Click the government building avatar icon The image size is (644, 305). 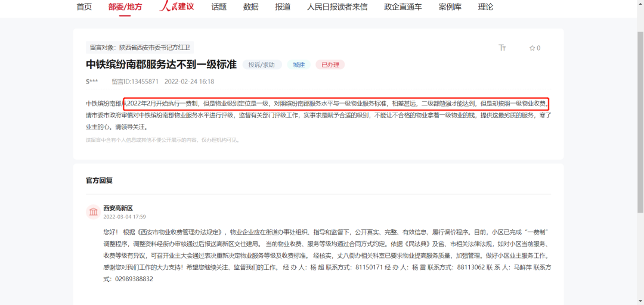pyautogui.click(x=93, y=212)
